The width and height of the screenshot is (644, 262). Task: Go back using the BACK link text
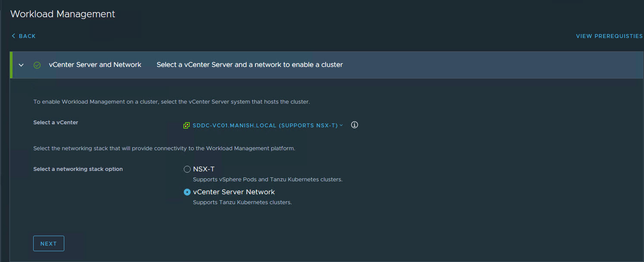(x=27, y=36)
